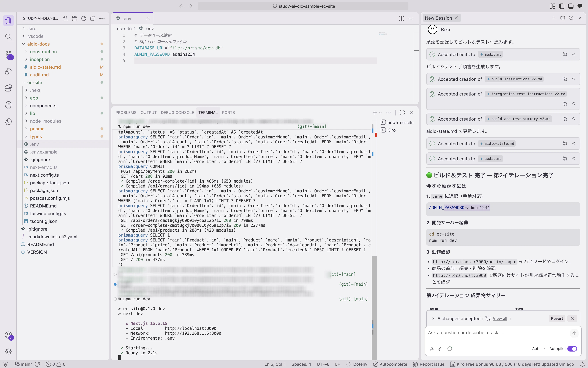Open tailwind.config.ts file
588x368 pixels.
[48, 213]
